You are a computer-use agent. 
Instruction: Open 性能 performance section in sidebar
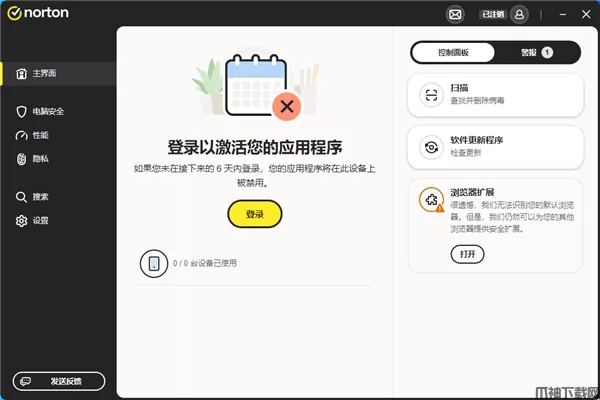tap(32, 135)
